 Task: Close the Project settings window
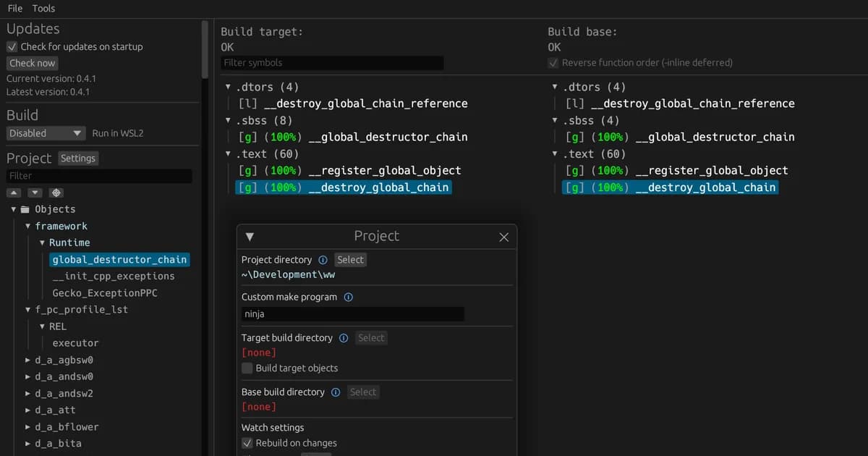click(x=504, y=237)
